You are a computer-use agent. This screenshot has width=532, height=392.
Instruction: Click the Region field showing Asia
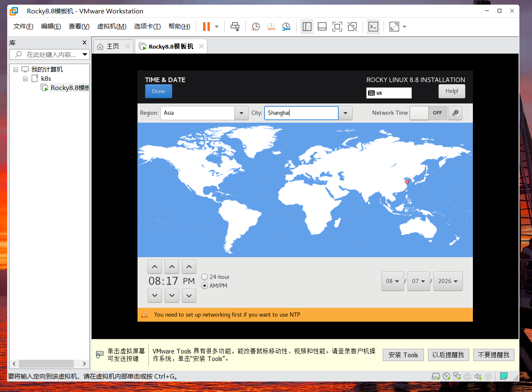click(x=197, y=113)
